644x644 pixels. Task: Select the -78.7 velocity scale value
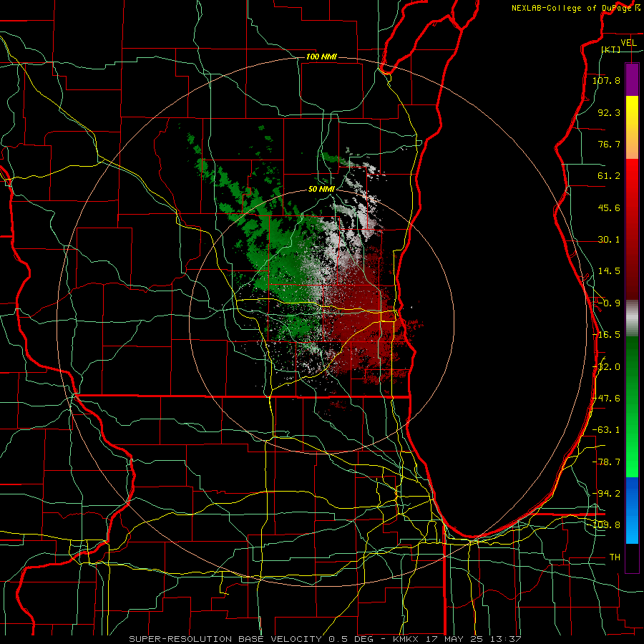coord(606,462)
